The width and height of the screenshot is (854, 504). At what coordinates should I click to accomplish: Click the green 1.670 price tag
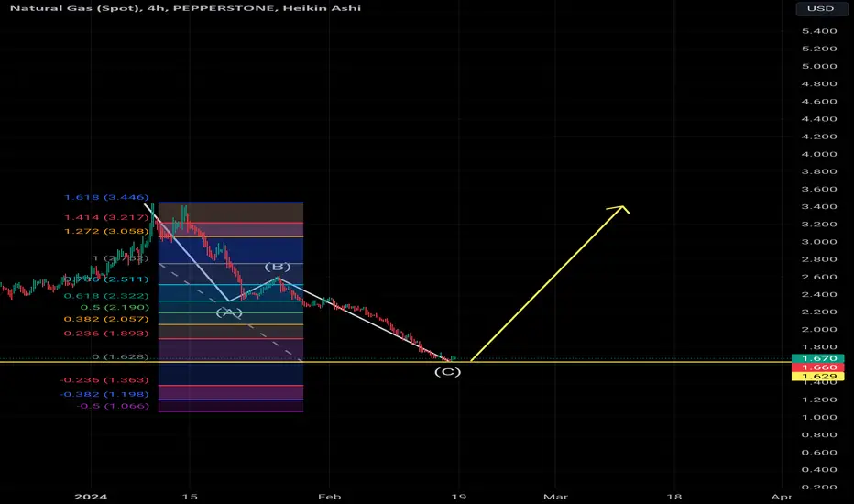point(818,358)
